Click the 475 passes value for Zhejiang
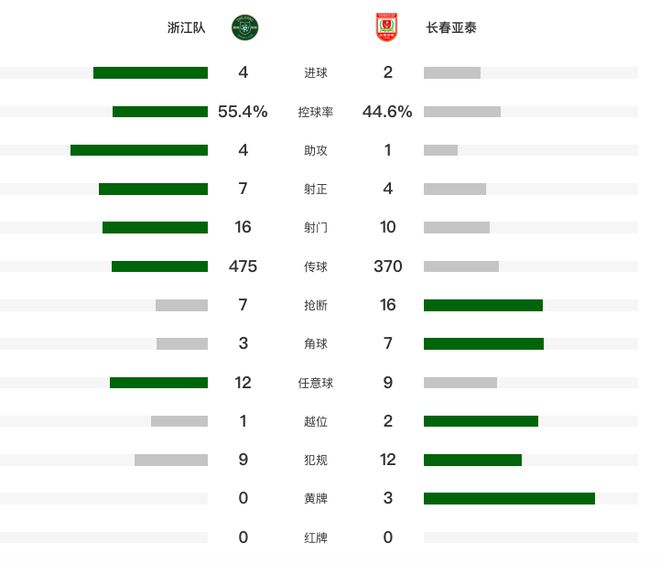The width and height of the screenshot is (660, 564). 243,266
